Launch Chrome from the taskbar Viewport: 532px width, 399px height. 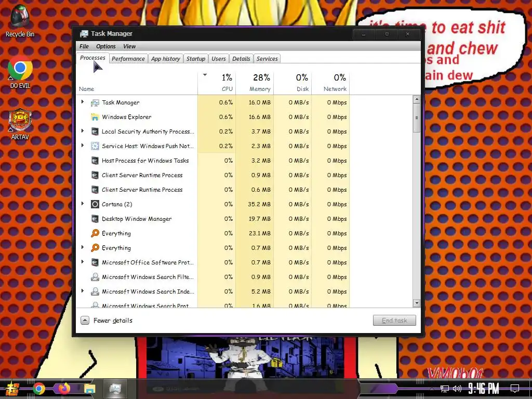(x=39, y=389)
